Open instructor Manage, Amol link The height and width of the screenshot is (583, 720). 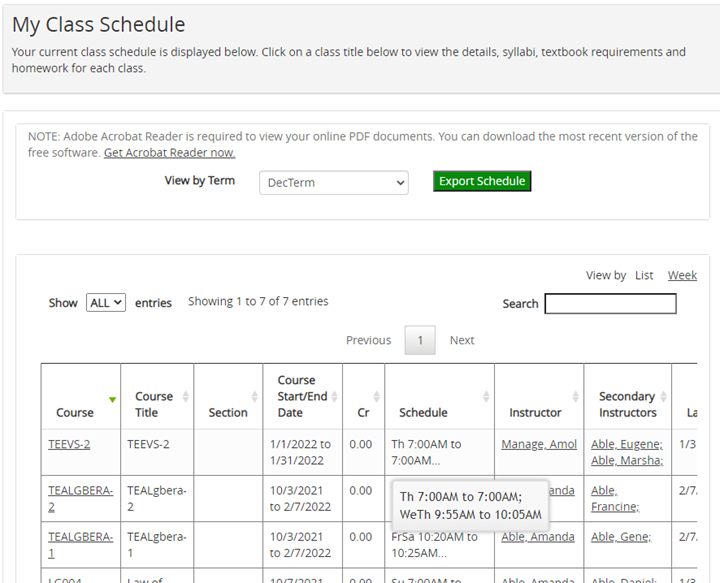(538, 444)
